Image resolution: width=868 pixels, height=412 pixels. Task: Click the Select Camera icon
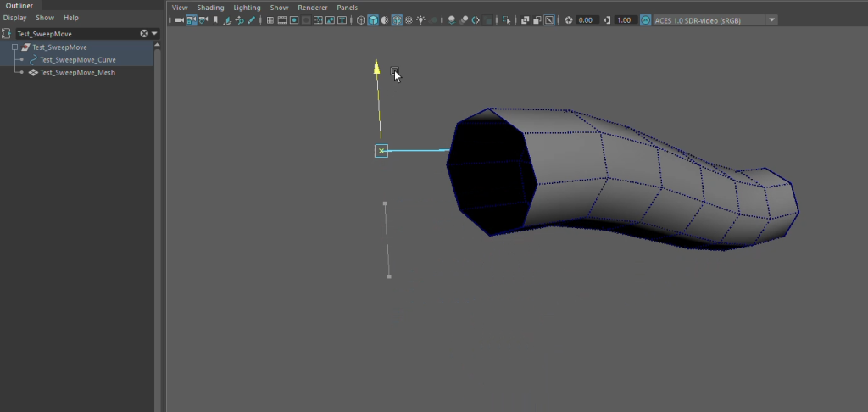tap(179, 19)
